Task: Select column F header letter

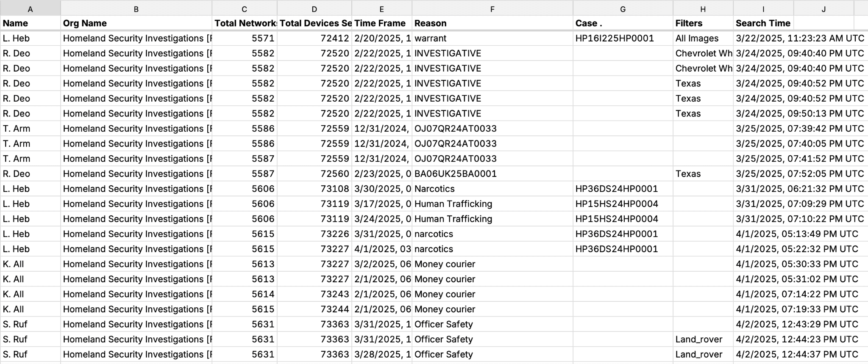Action: [492, 9]
